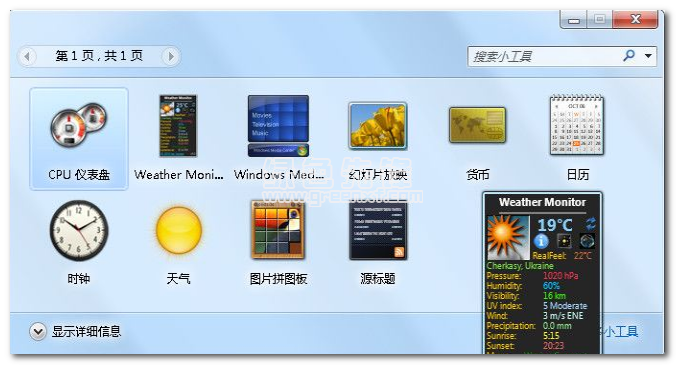Click Weather Monitor blue info icon
The image size is (676, 365).
click(x=541, y=240)
